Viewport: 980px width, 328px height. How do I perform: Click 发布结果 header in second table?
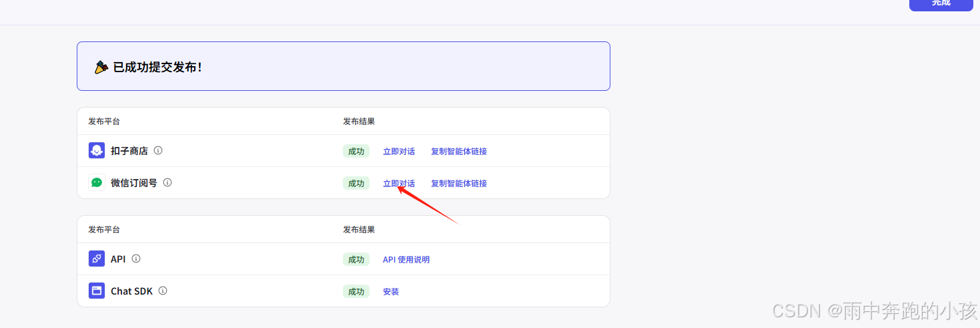359,230
